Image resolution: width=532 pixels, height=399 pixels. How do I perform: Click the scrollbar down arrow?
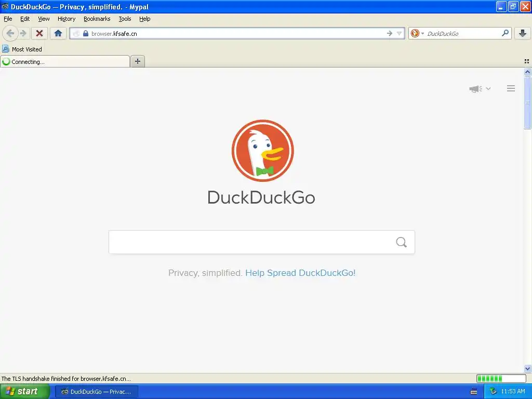[x=527, y=368]
